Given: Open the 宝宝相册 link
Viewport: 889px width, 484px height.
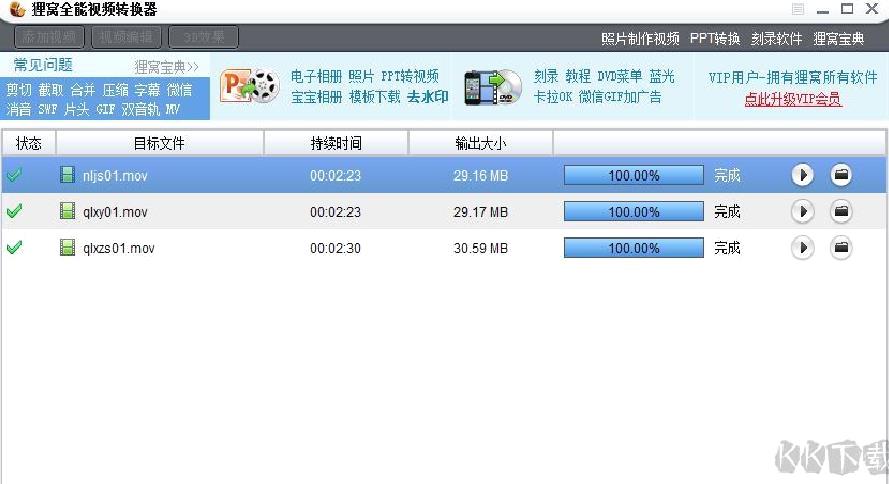Looking at the screenshot, I should coord(316,97).
